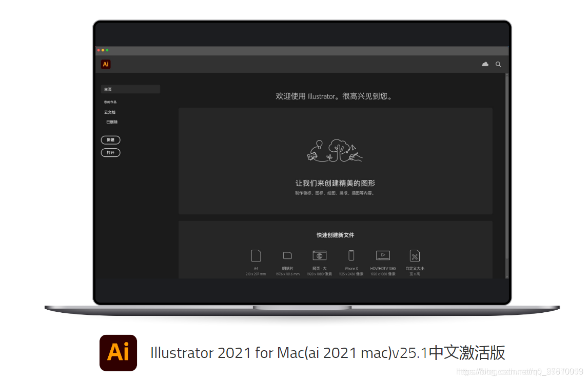This screenshot has width=588, height=381.
Task: Pick the 网页 - 大 web preset
Action: (x=320, y=263)
